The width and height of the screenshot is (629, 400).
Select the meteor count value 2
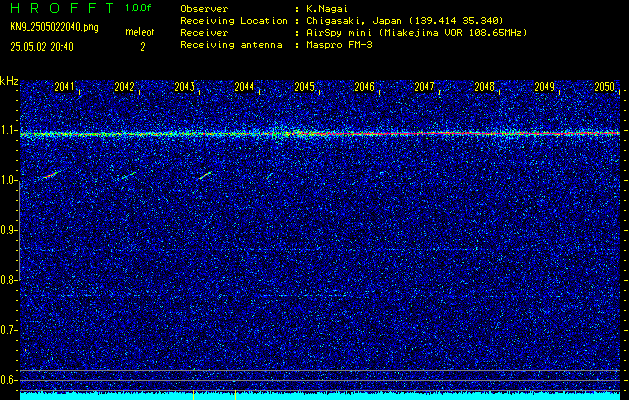pos(142,47)
